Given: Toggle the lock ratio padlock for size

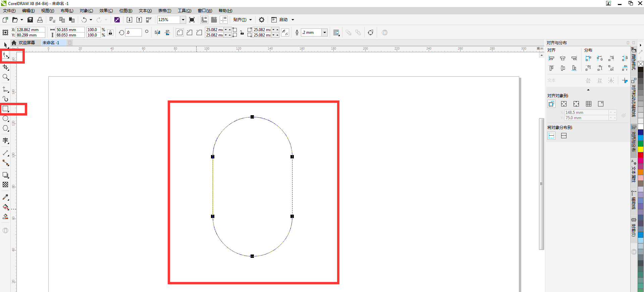Looking at the screenshot, I should pos(111,32).
